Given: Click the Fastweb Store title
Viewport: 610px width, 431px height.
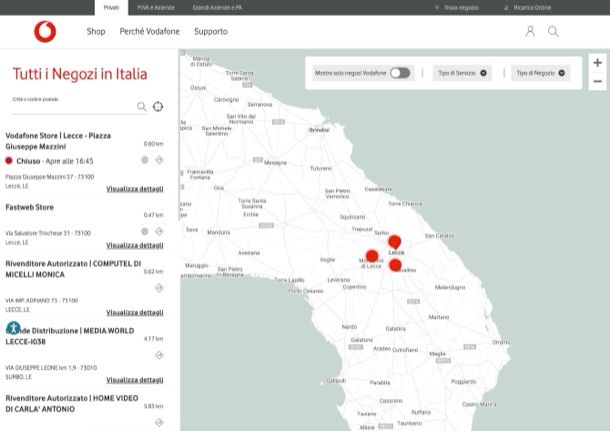Looking at the screenshot, I should [30, 207].
